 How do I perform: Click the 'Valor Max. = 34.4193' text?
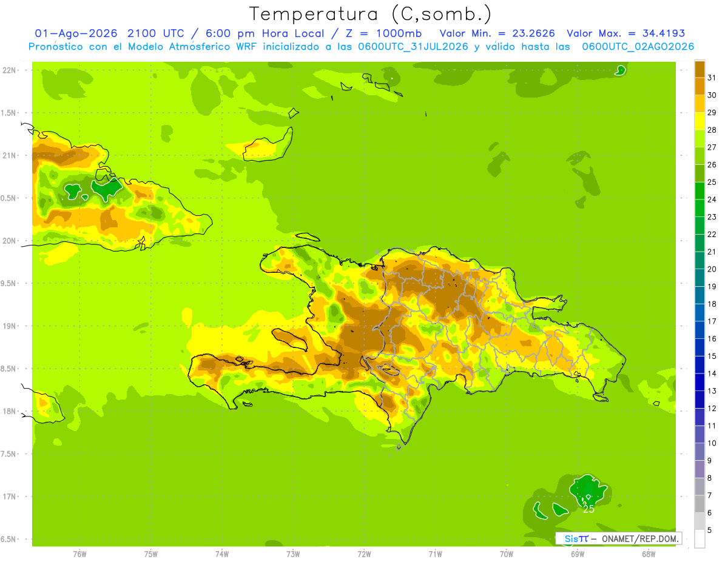pos(626,33)
